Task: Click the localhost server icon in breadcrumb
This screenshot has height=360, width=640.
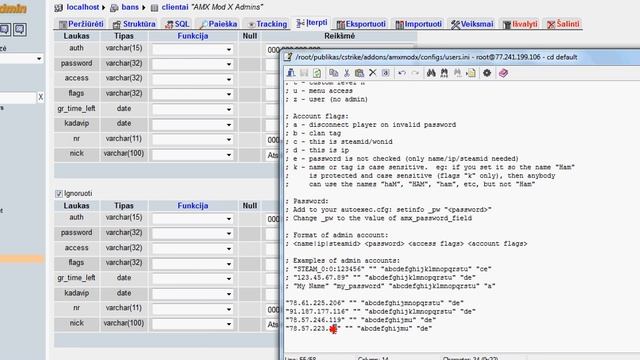Action: (58, 8)
